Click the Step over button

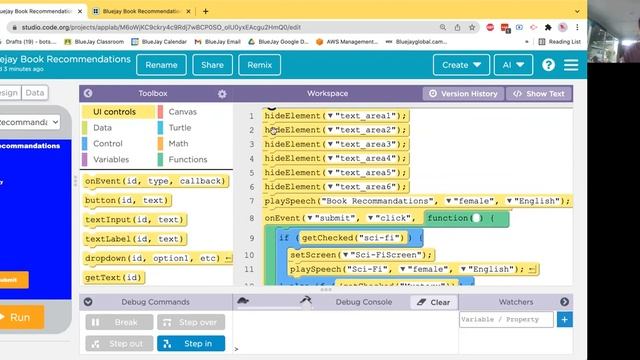[191, 322]
